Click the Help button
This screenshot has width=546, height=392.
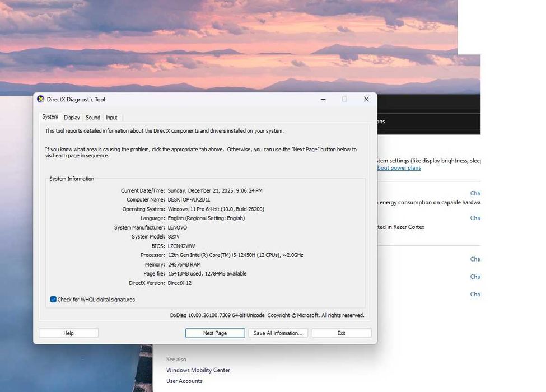coord(68,333)
